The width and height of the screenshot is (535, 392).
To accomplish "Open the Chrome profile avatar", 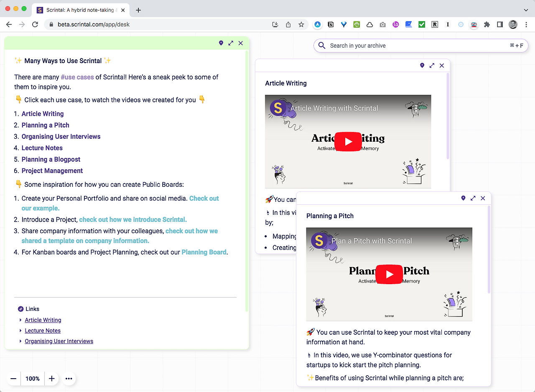I will (x=513, y=25).
